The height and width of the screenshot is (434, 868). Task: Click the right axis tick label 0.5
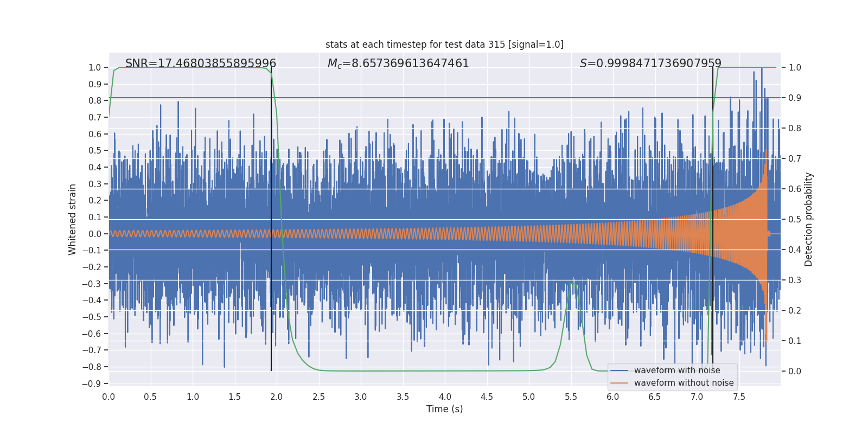[794, 220]
